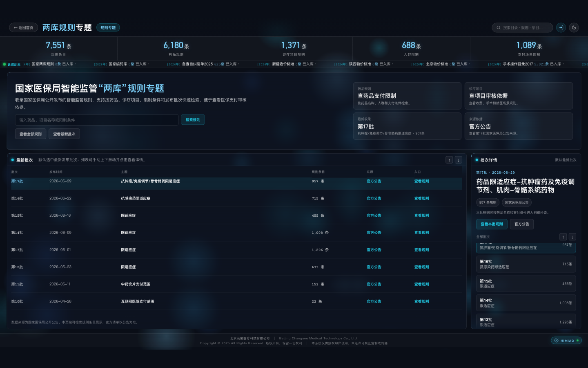588x368 pixels.
Task: Toggle dark mode moon icon
Action: 574,27
